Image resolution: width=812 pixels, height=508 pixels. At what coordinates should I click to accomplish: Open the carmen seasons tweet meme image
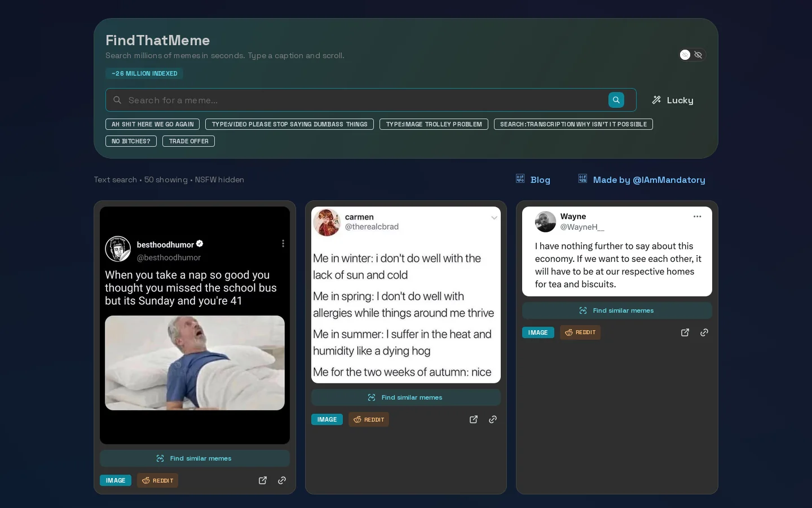[406, 295]
